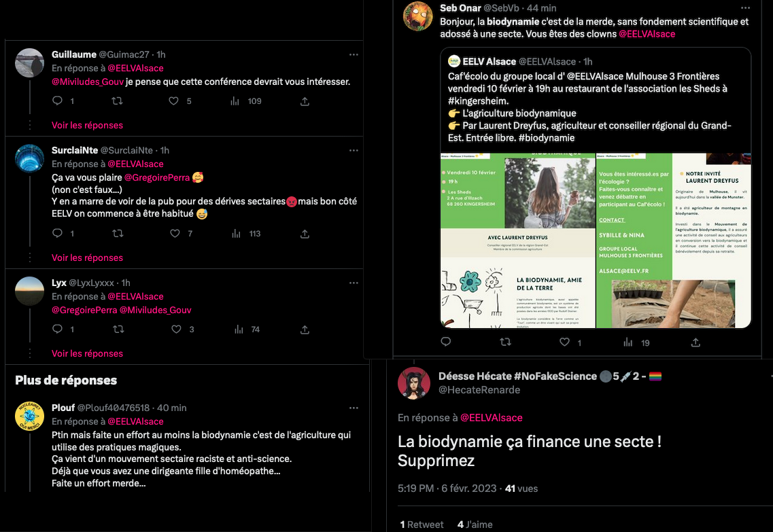This screenshot has height=532, width=773.
Task: Open the biodynamie flyer image with the woman
Action: pyautogui.click(x=517, y=241)
